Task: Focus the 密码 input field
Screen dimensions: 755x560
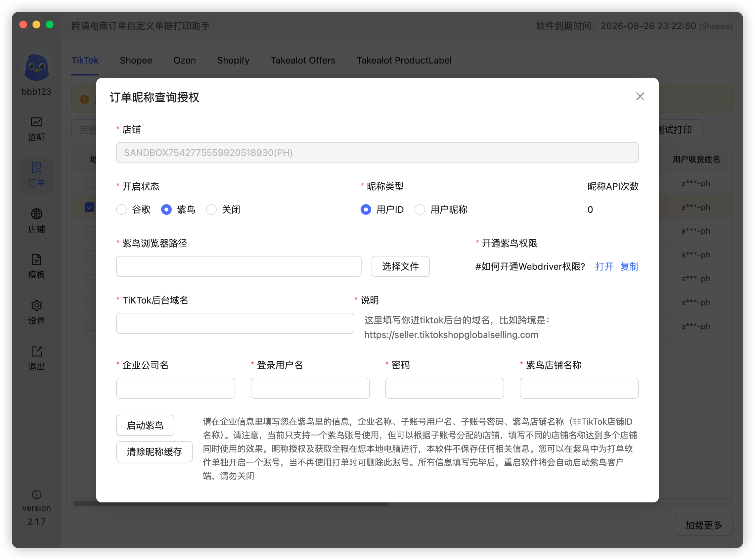Action: click(444, 388)
